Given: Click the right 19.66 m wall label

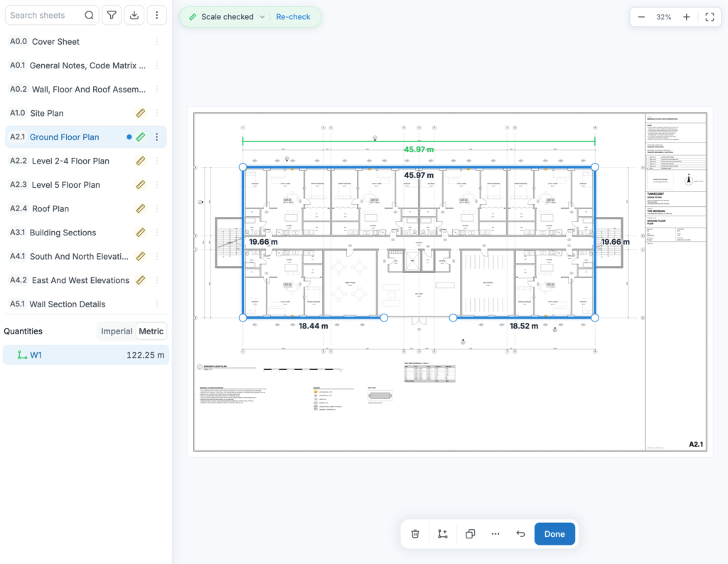Looking at the screenshot, I should [615, 242].
